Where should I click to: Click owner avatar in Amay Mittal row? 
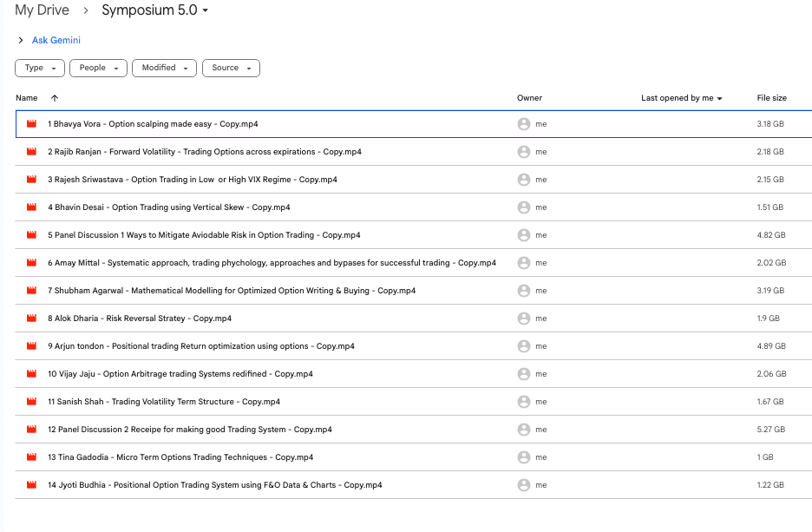tap(524, 263)
